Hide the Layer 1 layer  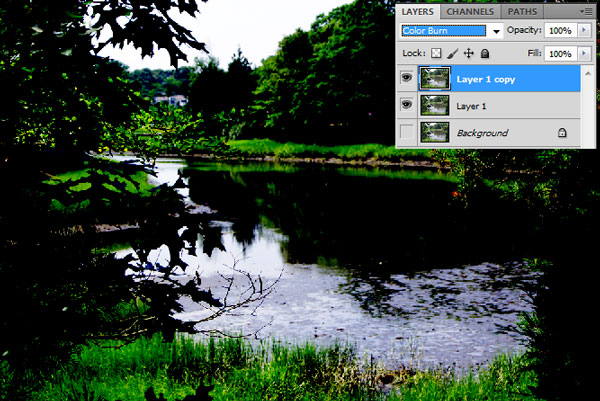pos(406,104)
